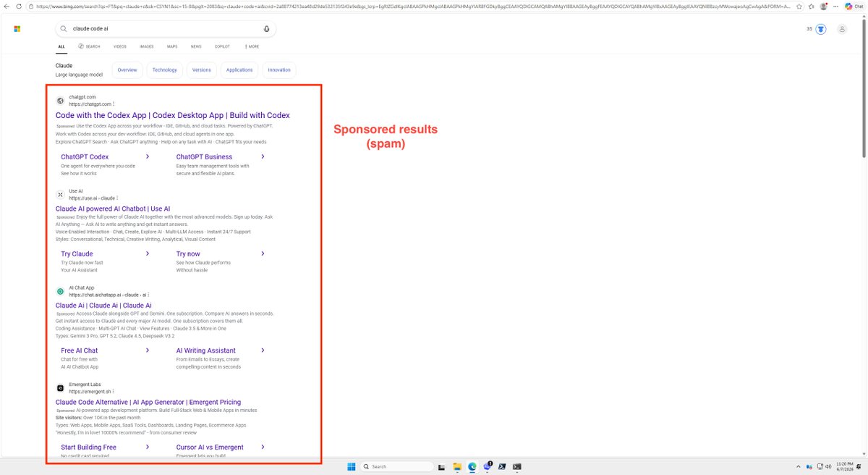This screenshot has width=868, height=475.
Task: Open the Edge profile avatar
Action: click(x=823, y=7)
